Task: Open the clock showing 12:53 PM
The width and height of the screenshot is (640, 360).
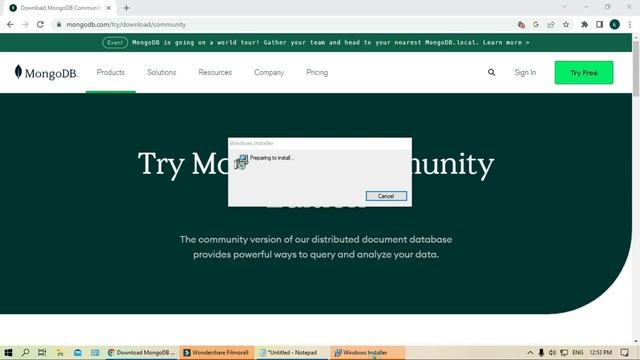Action: (x=600, y=352)
